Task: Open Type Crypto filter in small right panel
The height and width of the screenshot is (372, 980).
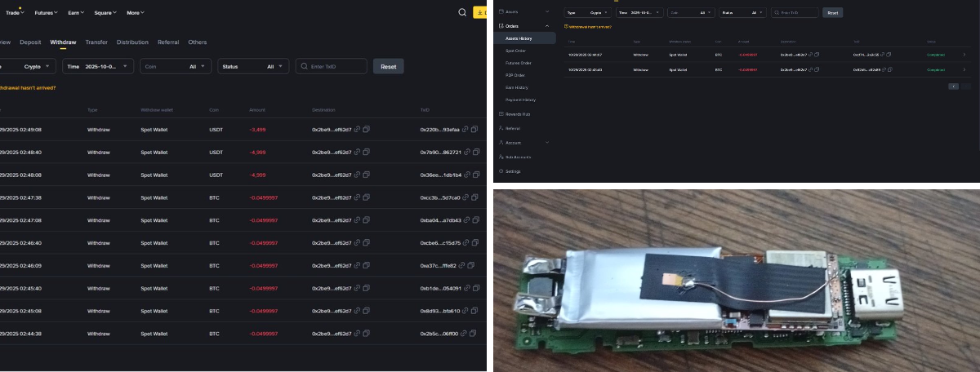Action: (x=588, y=13)
